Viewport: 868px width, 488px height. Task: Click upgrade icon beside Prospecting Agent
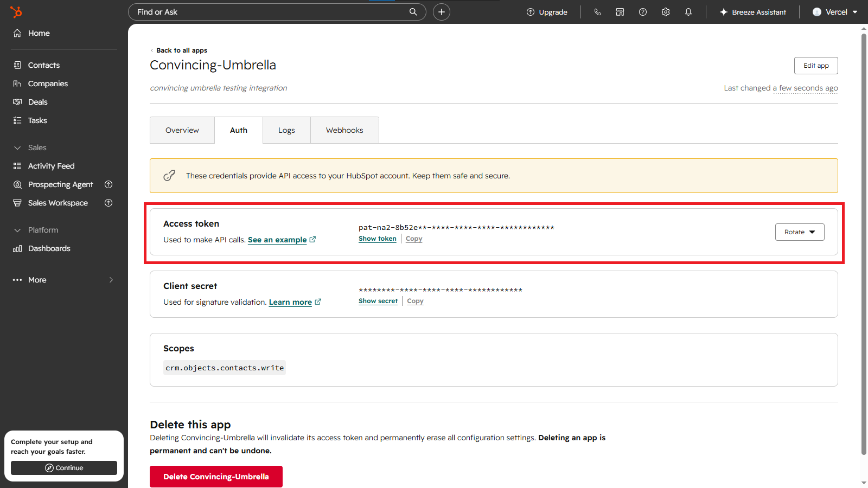click(108, 184)
